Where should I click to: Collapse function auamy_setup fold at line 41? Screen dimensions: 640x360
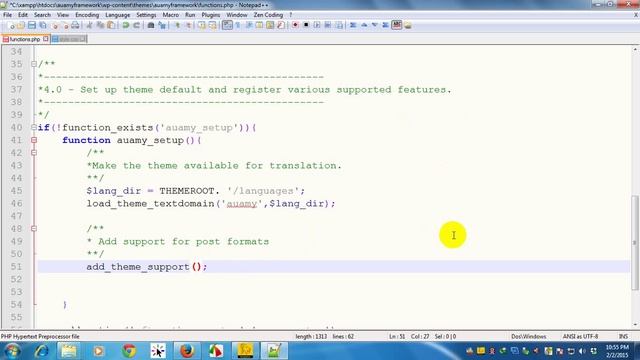[x=34, y=140]
